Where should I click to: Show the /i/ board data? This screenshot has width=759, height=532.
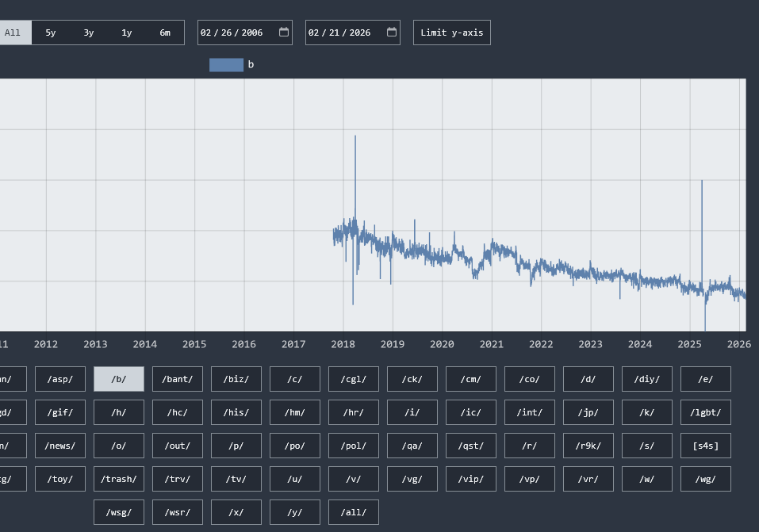(412, 412)
